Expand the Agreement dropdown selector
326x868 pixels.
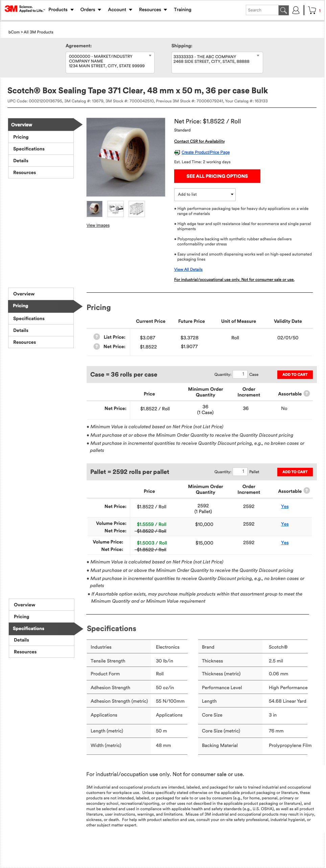110,62
